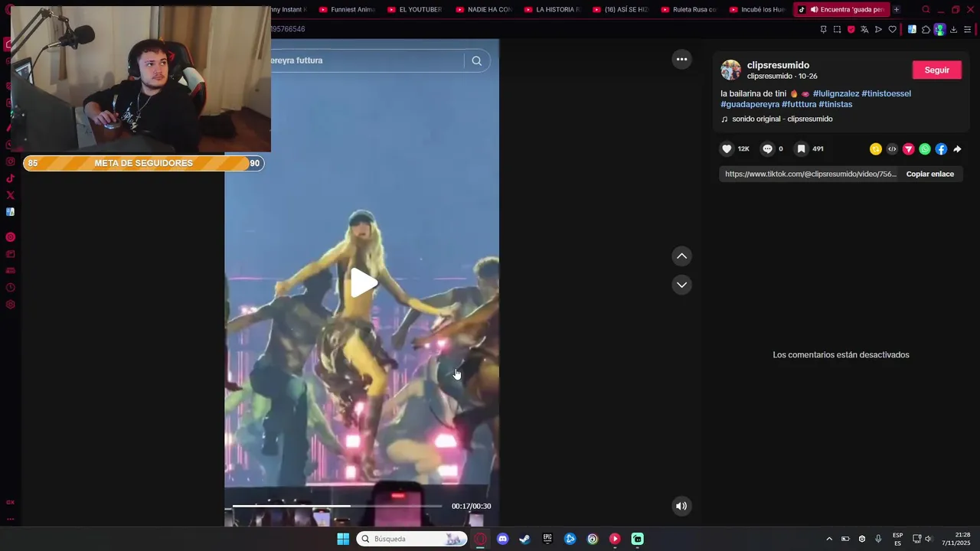The image size is (980, 551).
Task: Open the three-dot options menu on the video
Action: point(681,59)
